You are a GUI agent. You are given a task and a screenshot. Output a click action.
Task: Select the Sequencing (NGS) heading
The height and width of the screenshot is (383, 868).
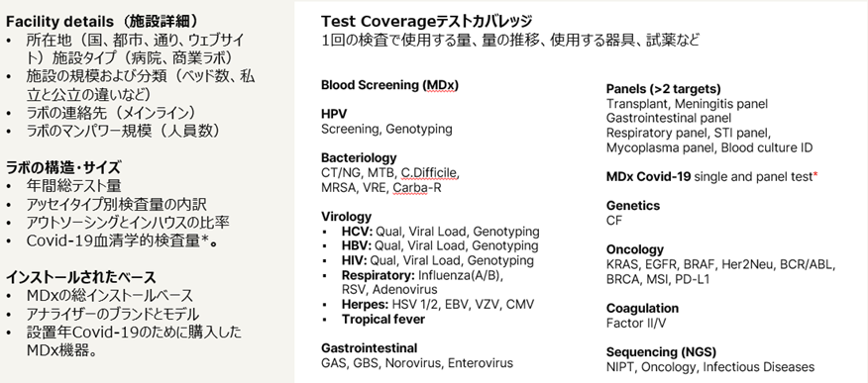click(x=661, y=352)
